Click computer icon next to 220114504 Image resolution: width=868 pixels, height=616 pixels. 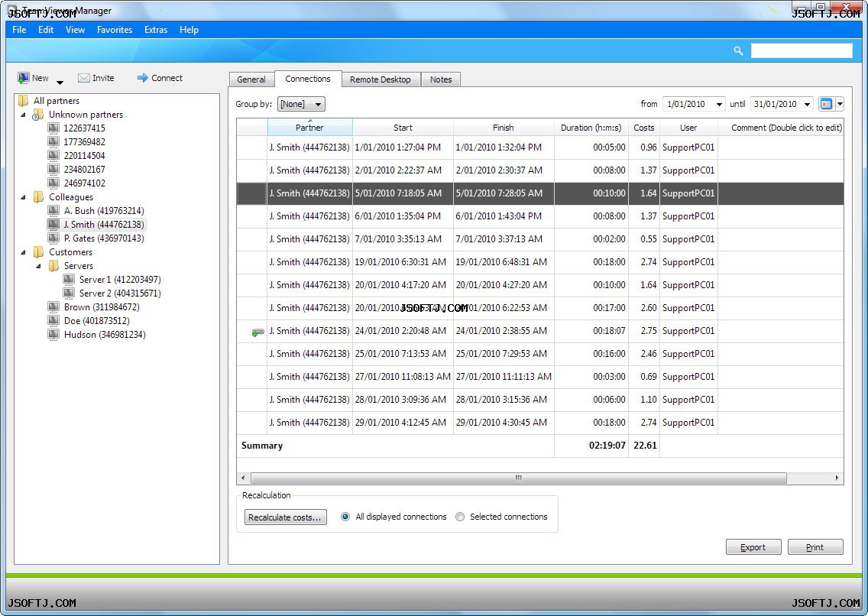pyautogui.click(x=53, y=155)
